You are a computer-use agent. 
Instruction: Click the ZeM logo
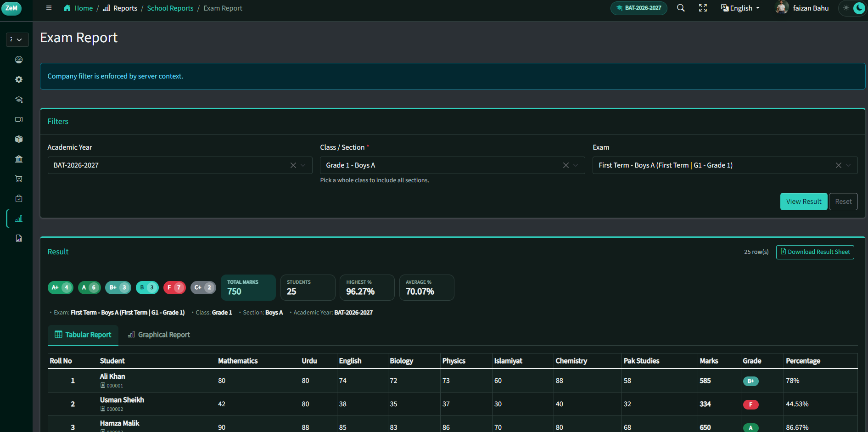pos(11,8)
